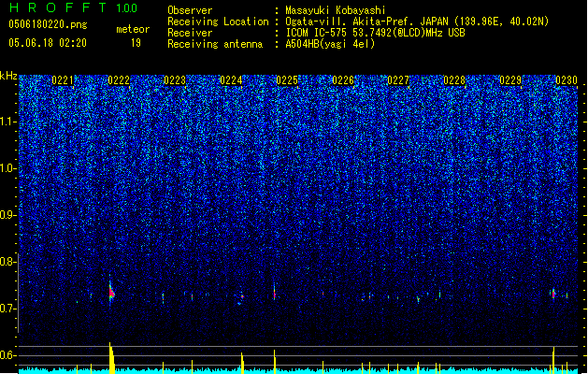Click the file name 0506180220.png

48,24
